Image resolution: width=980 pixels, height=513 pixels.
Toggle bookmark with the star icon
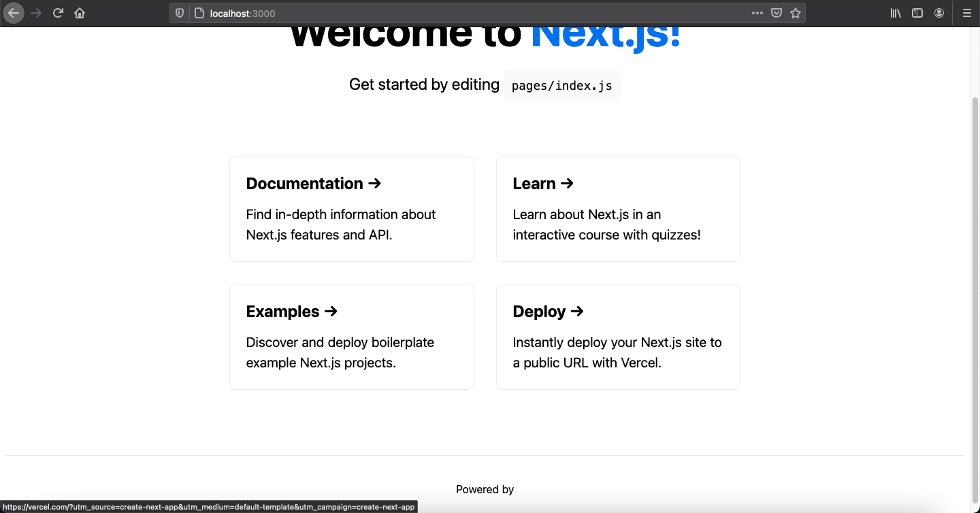tap(796, 12)
